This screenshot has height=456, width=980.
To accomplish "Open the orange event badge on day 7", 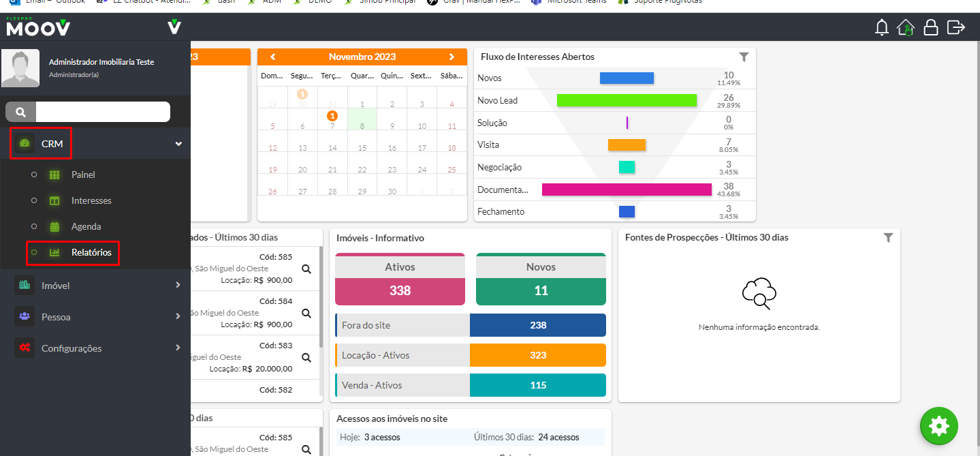I will pos(332,116).
